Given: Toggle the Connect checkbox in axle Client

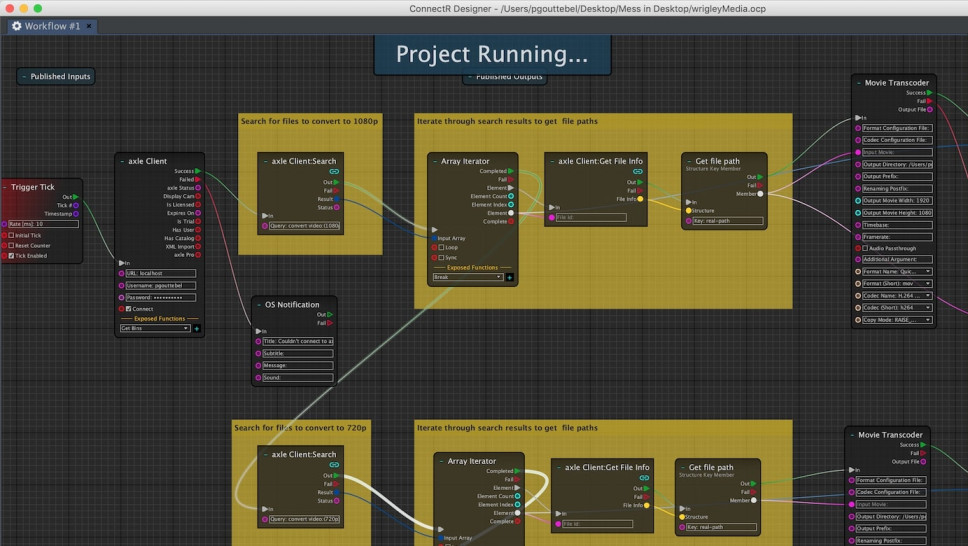Looking at the screenshot, I should coord(128,309).
